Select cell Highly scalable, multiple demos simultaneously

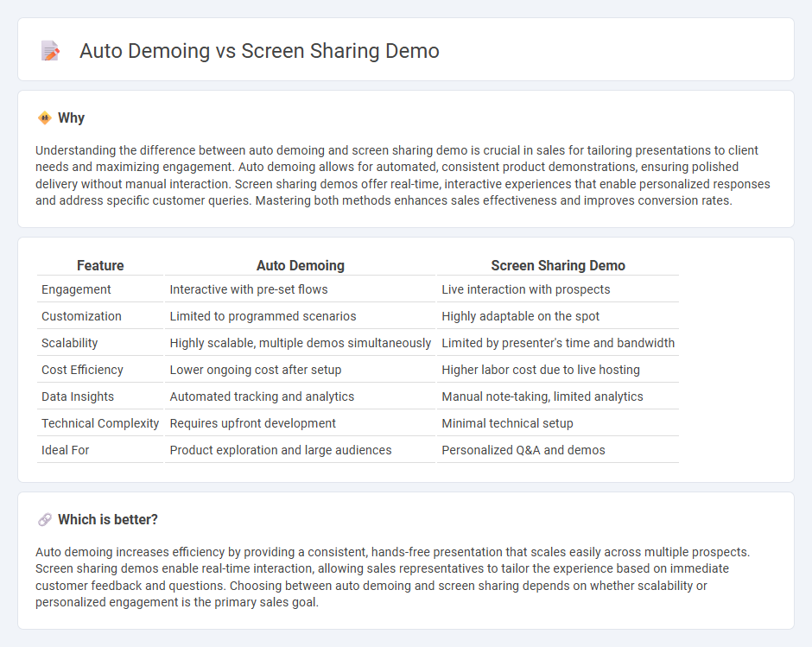click(x=301, y=343)
